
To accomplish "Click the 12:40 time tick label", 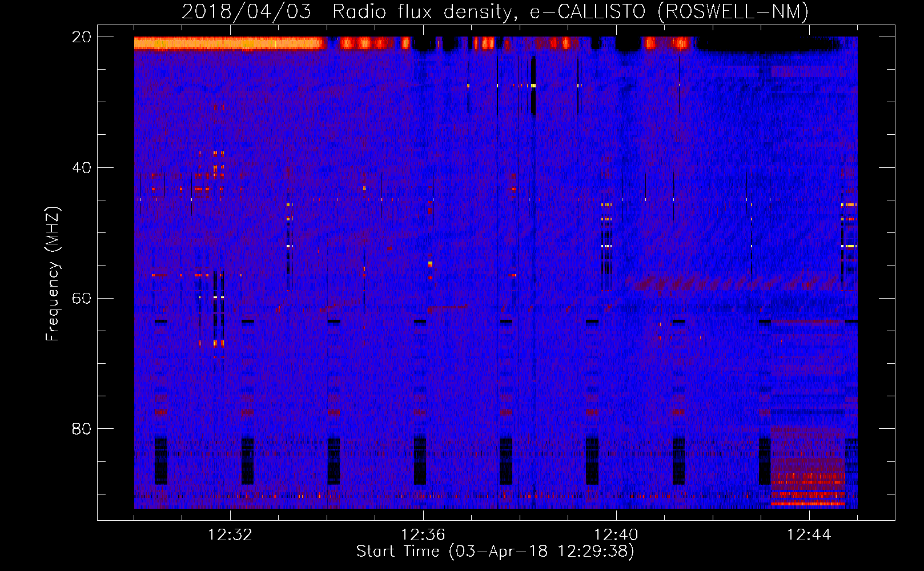I will pyautogui.click(x=616, y=534).
